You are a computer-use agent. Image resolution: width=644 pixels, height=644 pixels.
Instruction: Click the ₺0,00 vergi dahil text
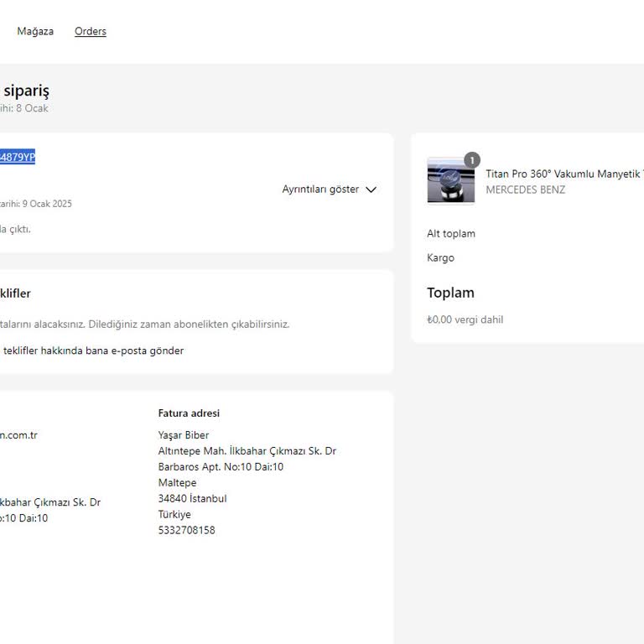tap(465, 319)
